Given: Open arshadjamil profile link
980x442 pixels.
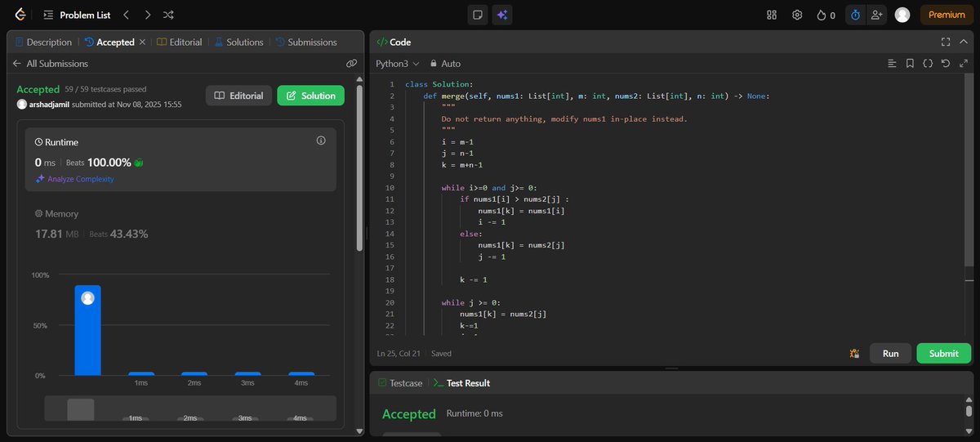Looking at the screenshot, I should (49, 105).
